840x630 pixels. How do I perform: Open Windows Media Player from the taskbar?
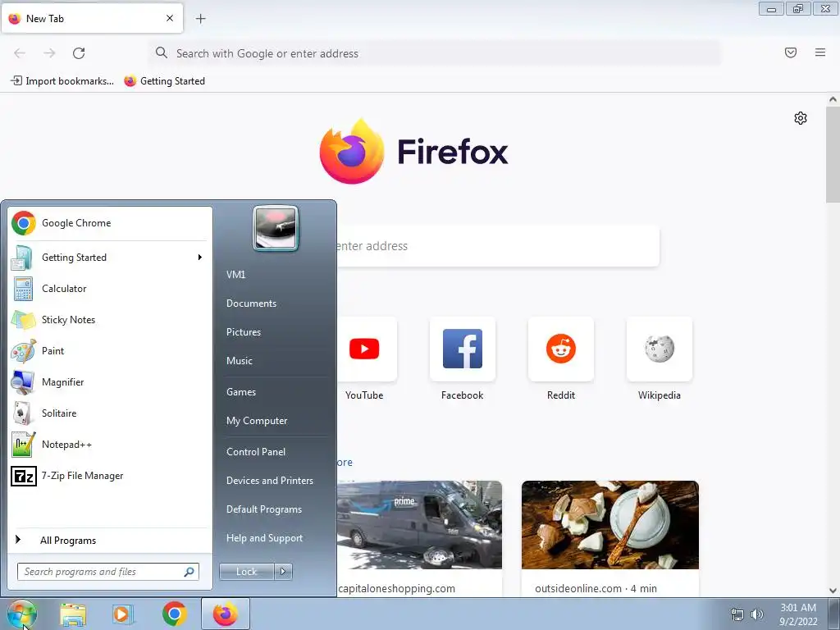(123, 614)
